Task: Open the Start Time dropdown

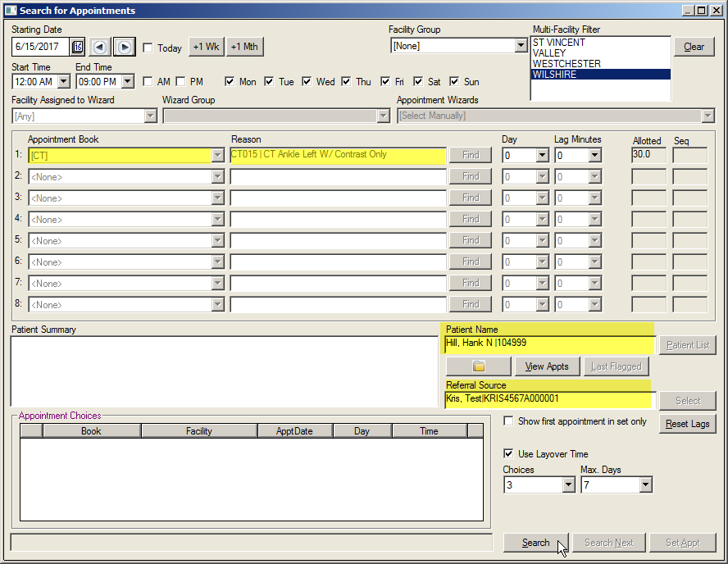Action: tap(63, 82)
